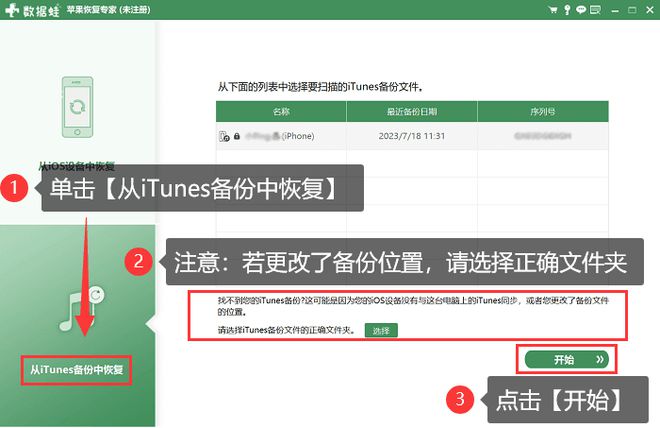This screenshot has width=660, height=428.
Task: Click the key registration icon
Action: (x=567, y=10)
